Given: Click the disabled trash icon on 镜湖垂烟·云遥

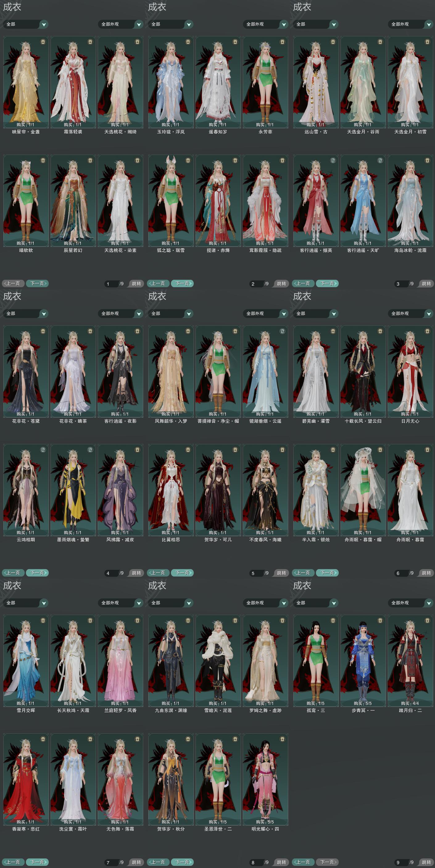Looking at the screenshot, I should click(x=282, y=331).
